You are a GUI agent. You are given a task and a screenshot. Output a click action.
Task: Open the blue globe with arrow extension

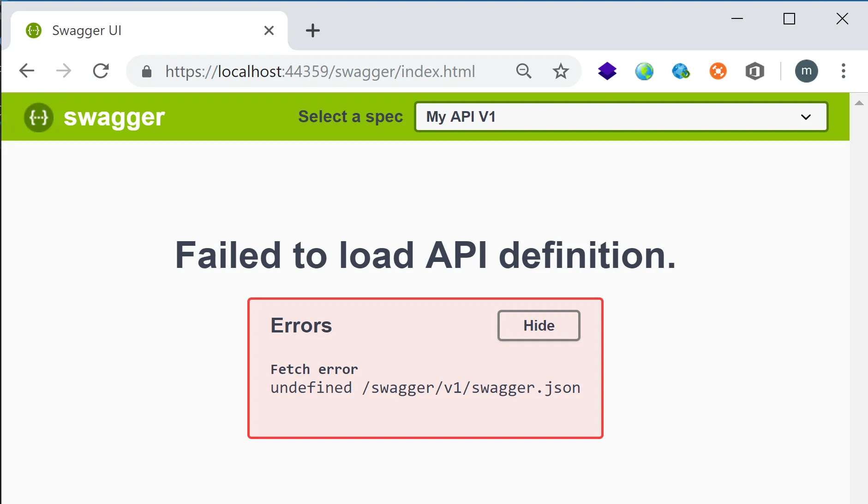point(681,71)
